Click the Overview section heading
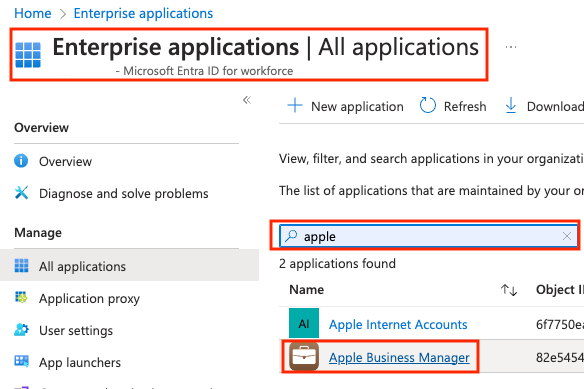 41,127
